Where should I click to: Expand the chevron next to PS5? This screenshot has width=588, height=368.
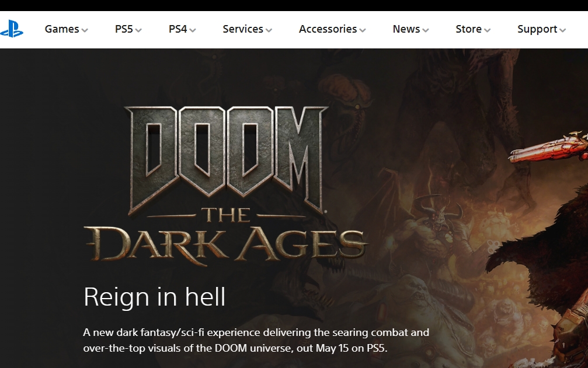coord(138,30)
